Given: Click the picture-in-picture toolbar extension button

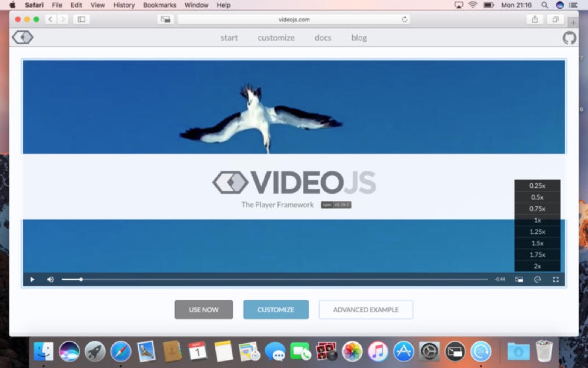Looking at the screenshot, I should [165, 19].
